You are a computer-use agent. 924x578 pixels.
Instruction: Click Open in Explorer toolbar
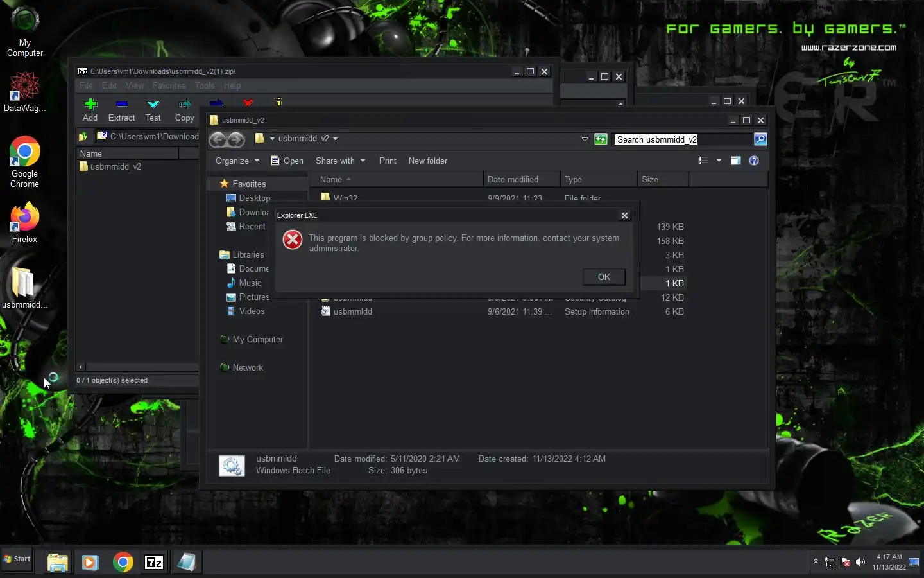[287, 161]
